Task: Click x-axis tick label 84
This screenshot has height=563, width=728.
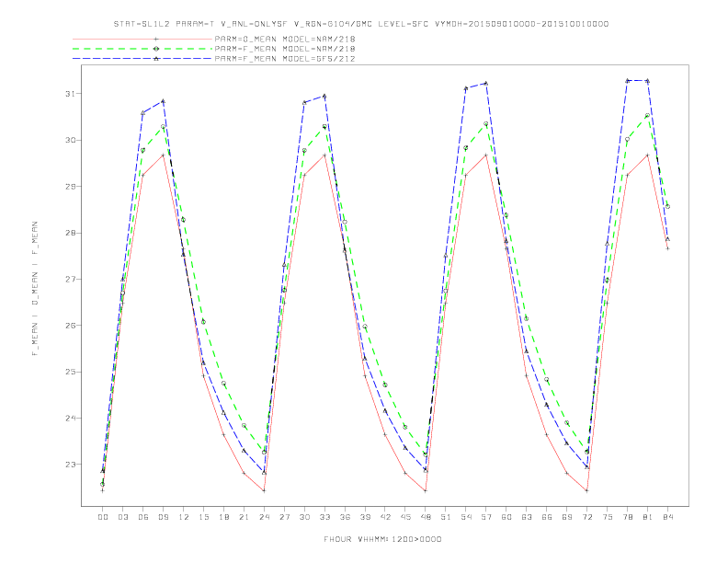Action: [x=668, y=517]
